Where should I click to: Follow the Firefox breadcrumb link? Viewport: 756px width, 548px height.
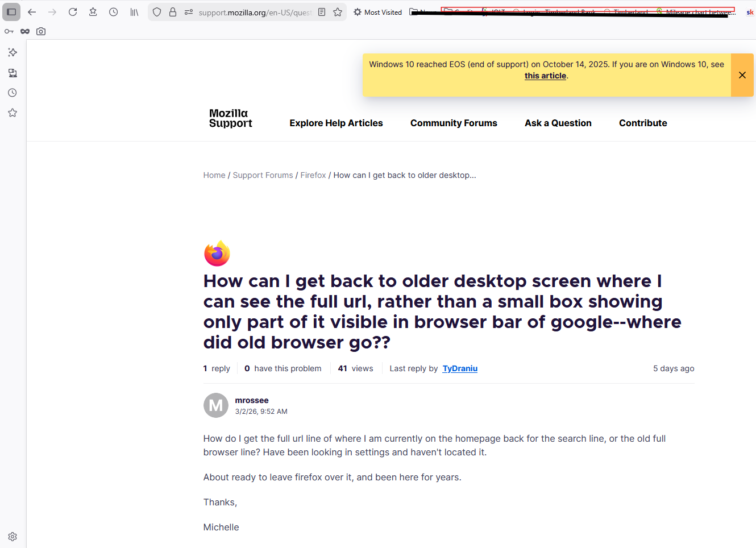(313, 175)
